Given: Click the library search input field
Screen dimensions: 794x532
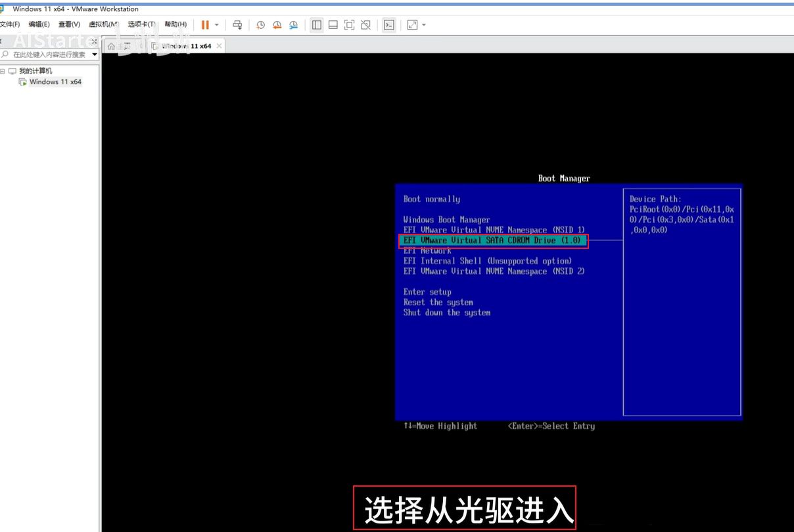Looking at the screenshot, I should click(49, 55).
